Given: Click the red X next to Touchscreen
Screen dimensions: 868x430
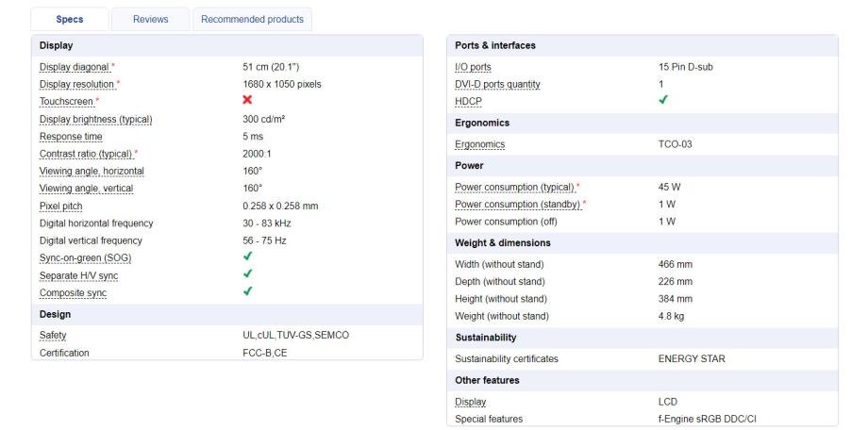Looking at the screenshot, I should 248,101.
